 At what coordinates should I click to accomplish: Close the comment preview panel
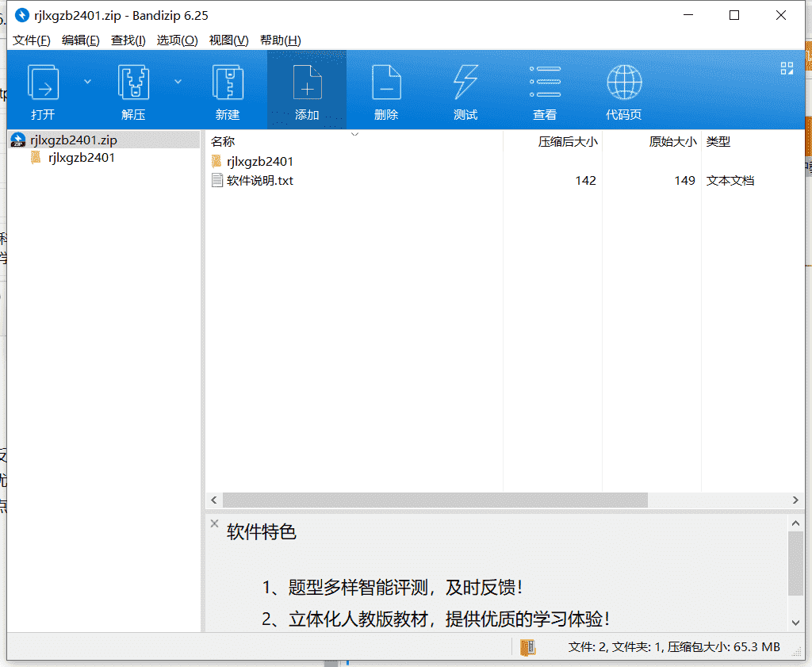(214, 523)
